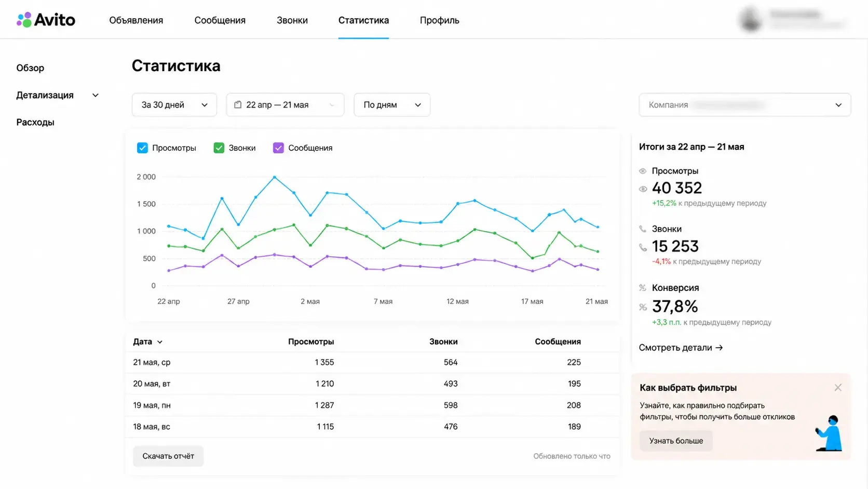Image resolution: width=868 pixels, height=489 pixels.
Task: Click the arrow next to Смотреть детали
Action: click(x=719, y=348)
